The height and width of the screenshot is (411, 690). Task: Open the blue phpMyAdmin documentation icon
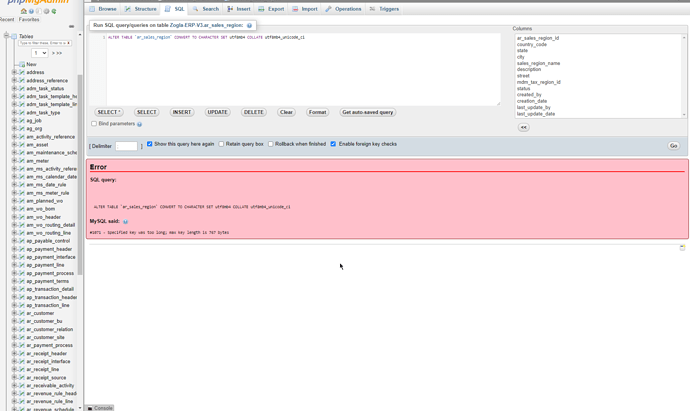pyautogui.click(x=31, y=11)
